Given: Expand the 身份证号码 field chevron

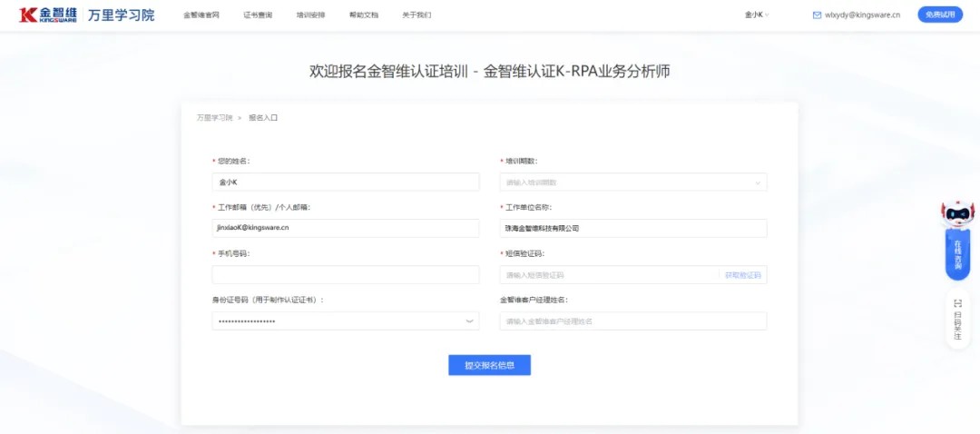Looking at the screenshot, I should [x=469, y=321].
